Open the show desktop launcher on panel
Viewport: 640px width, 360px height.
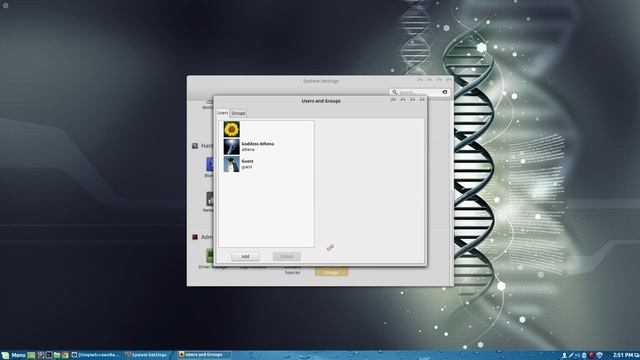[31, 355]
